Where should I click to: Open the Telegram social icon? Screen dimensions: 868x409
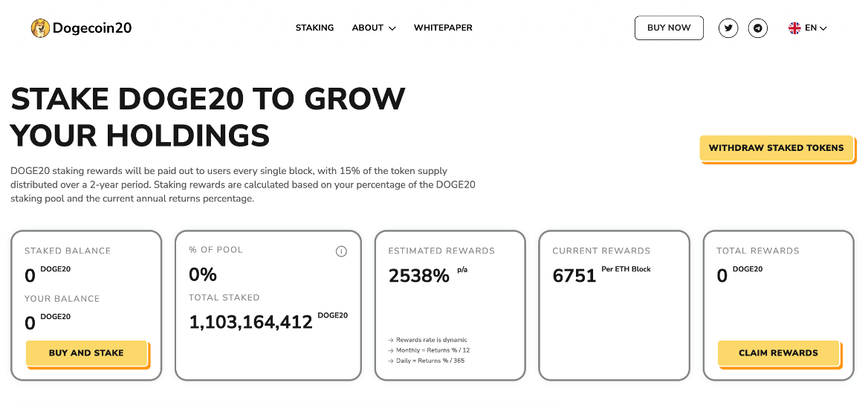(x=757, y=28)
